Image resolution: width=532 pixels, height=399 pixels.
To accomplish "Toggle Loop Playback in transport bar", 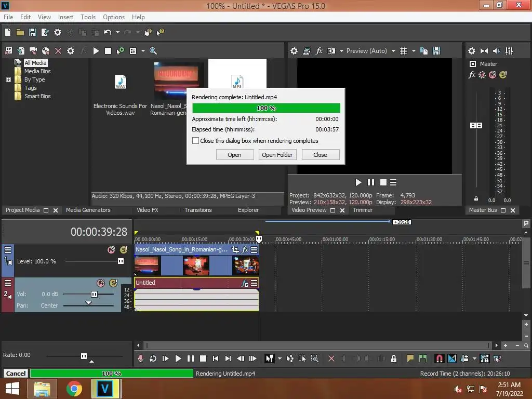I will tap(153, 358).
